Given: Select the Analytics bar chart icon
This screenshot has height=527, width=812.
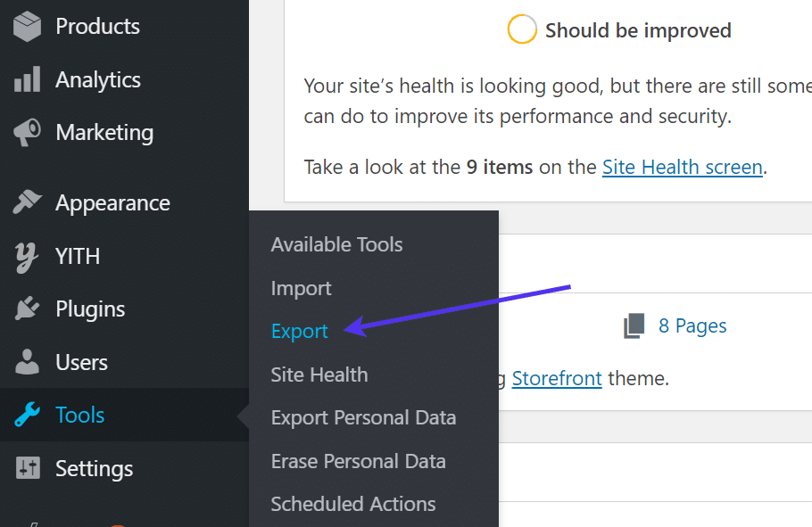Looking at the screenshot, I should (x=26, y=79).
